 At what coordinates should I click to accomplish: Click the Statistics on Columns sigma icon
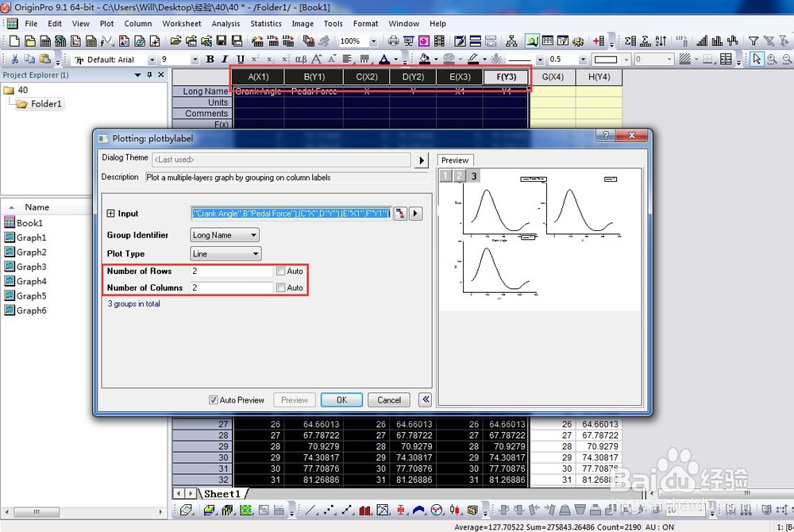(630, 41)
